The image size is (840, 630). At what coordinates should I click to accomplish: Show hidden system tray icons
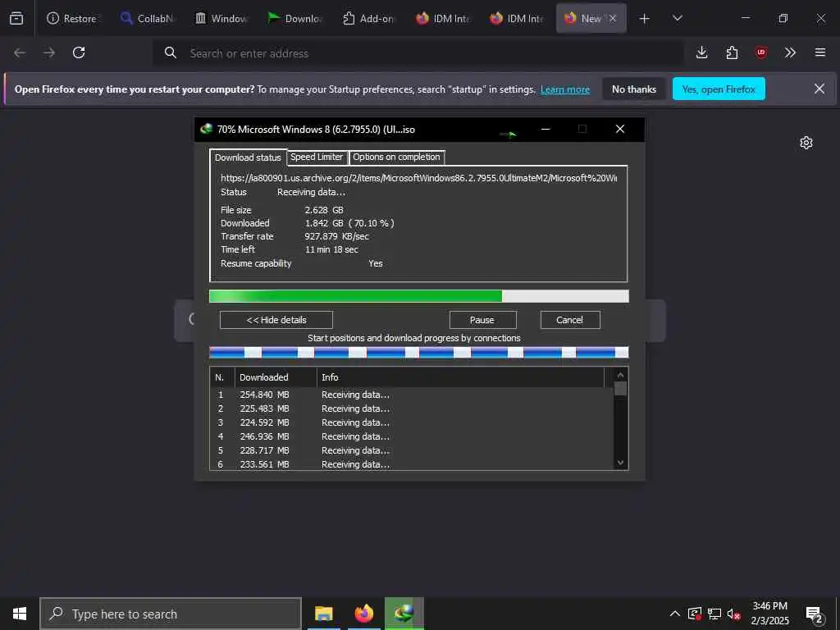tap(675, 614)
